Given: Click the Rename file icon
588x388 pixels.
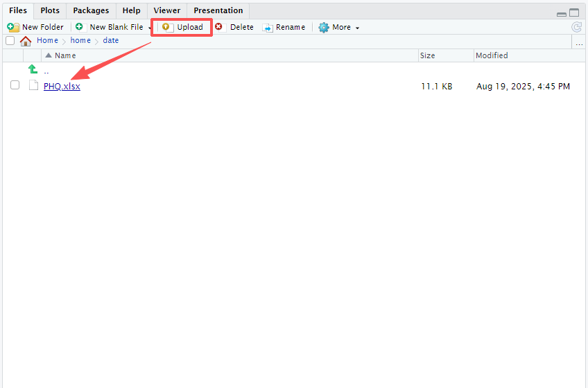Looking at the screenshot, I should pyautogui.click(x=268, y=28).
